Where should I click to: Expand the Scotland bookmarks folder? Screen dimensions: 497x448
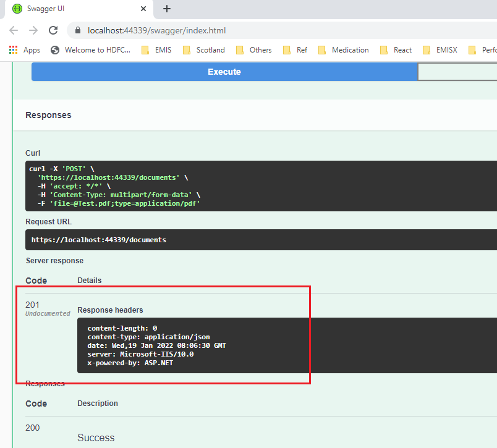pos(204,50)
